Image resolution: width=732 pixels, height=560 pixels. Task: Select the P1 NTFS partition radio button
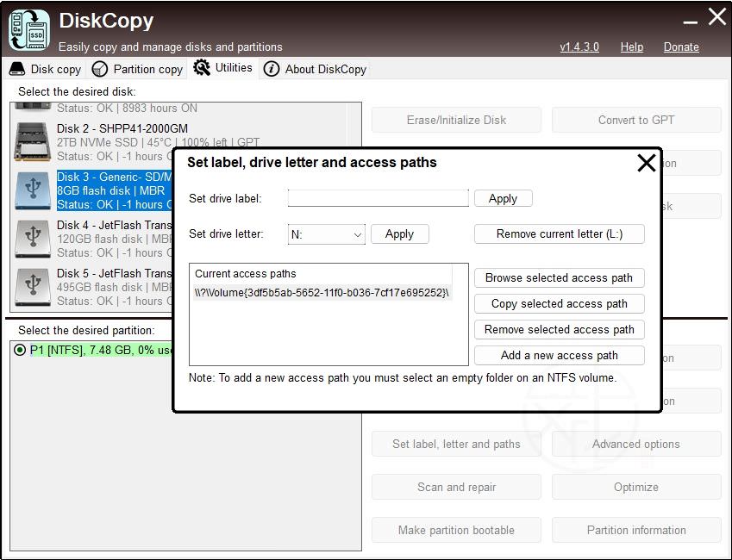coord(20,351)
